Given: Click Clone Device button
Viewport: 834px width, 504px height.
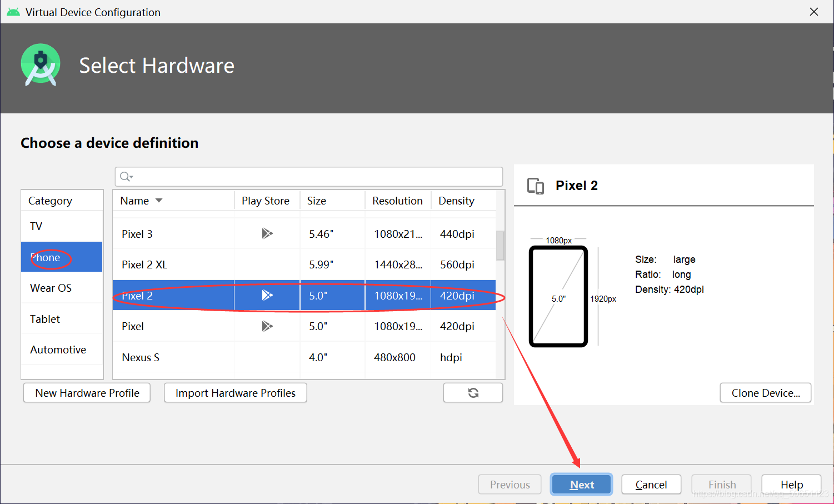Looking at the screenshot, I should pos(766,393).
